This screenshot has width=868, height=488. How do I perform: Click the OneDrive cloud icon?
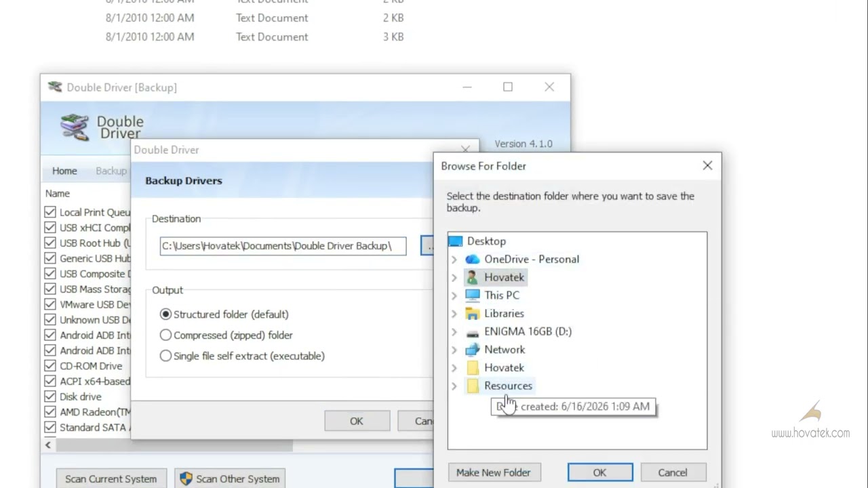[x=473, y=260]
